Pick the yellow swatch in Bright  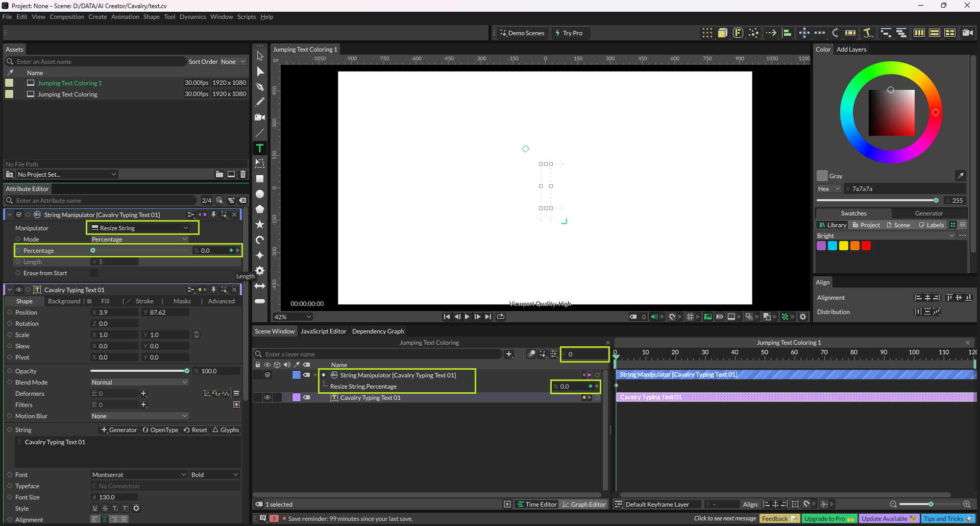pyautogui.click(x=844, y=246)
